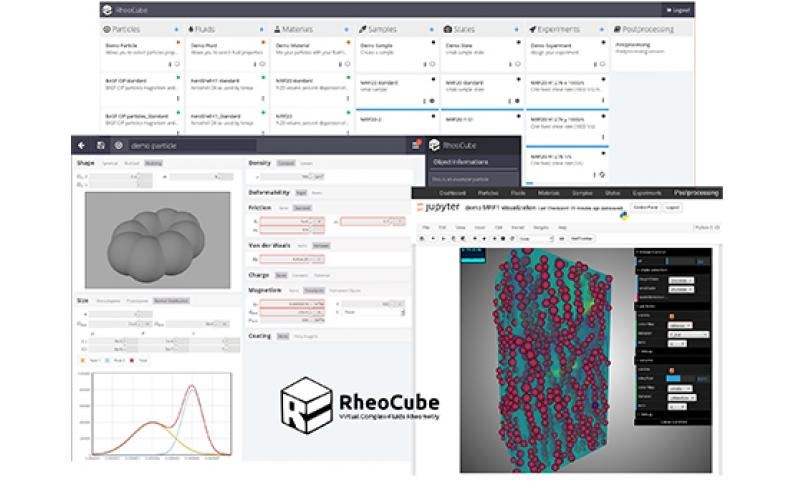Screen dimensions: 800x500
Task: Open first dropdown under state selection
Action: pos(681,281)
